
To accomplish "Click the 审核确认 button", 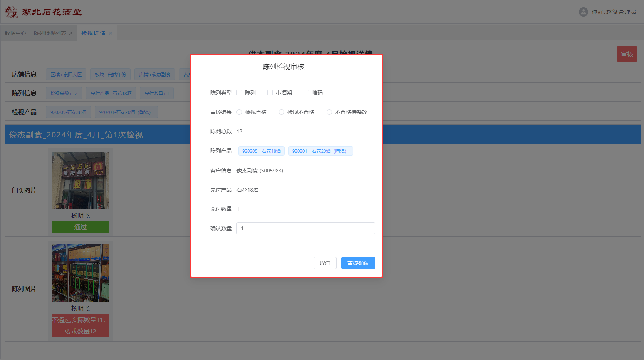I will 358,263.
